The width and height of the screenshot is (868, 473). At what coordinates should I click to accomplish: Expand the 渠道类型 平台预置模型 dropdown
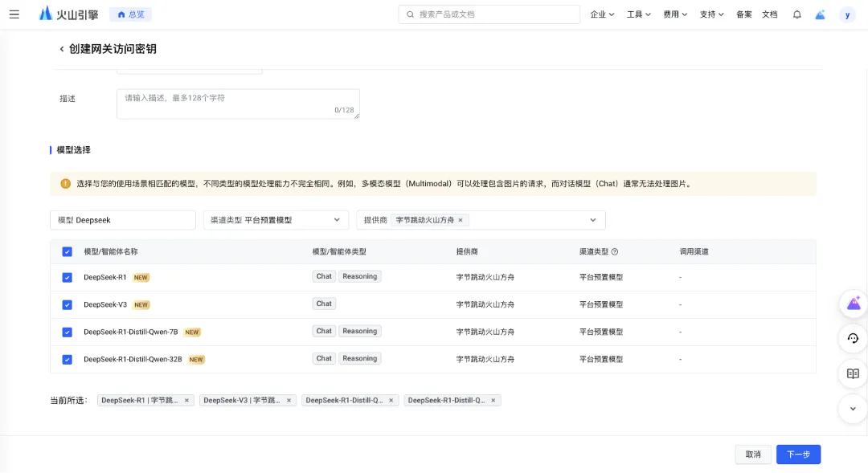(276, 220)
